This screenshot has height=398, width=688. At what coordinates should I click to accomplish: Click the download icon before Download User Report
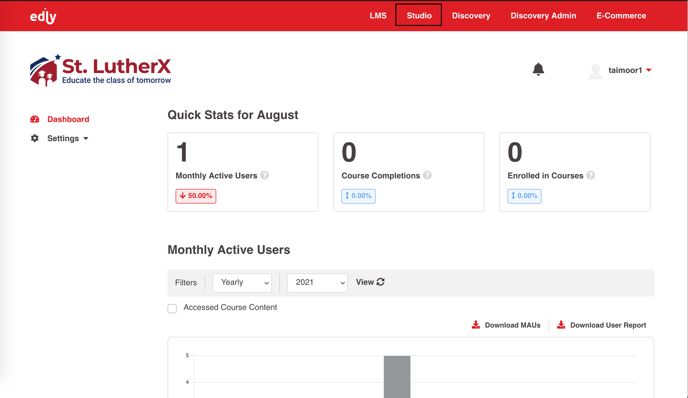(x=561, y=325)
